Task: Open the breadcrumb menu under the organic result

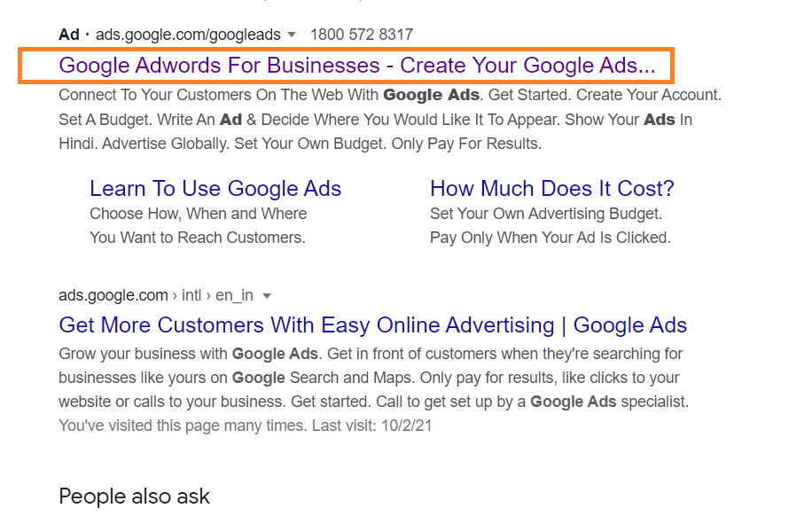Action: point(267,295)
